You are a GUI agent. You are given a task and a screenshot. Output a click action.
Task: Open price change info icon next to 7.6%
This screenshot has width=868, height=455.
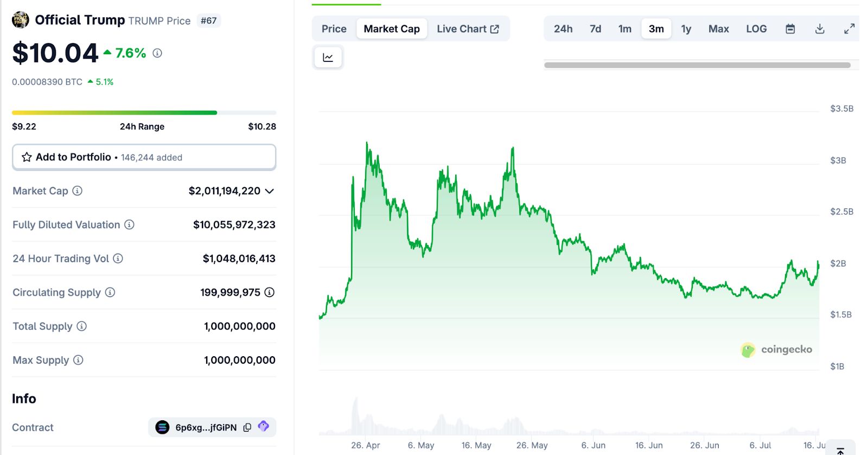157,53
